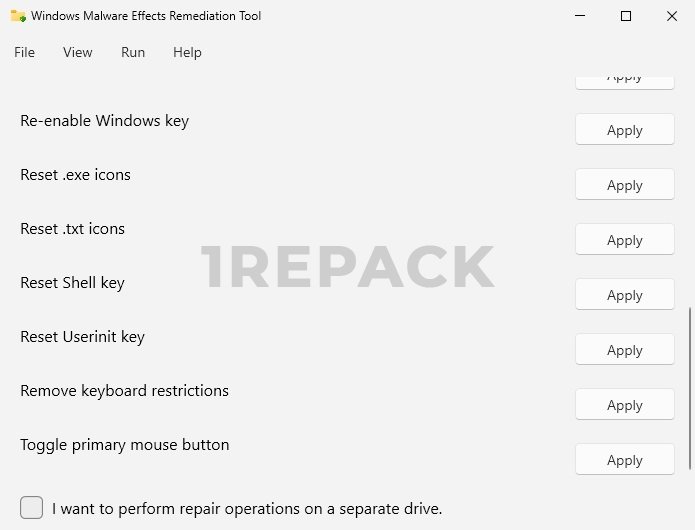
Task: Apply Reset .txt icons fix
Action: click(x=624, y=240)
